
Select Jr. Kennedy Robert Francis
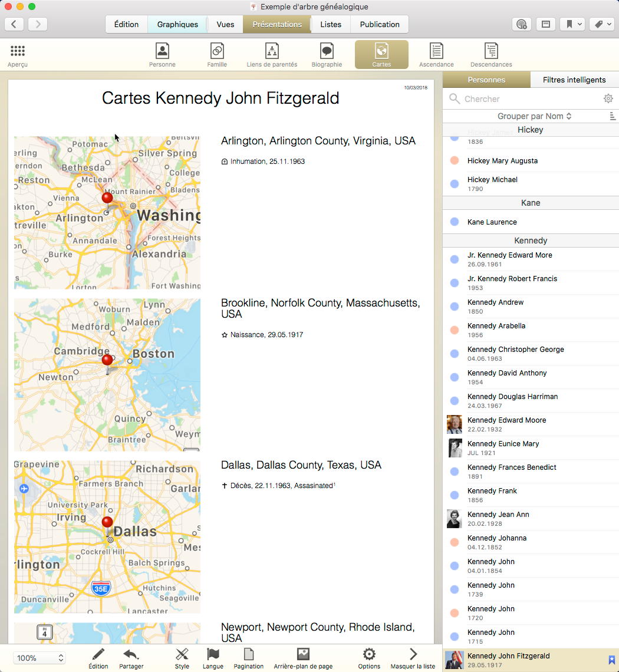point(531,283)
